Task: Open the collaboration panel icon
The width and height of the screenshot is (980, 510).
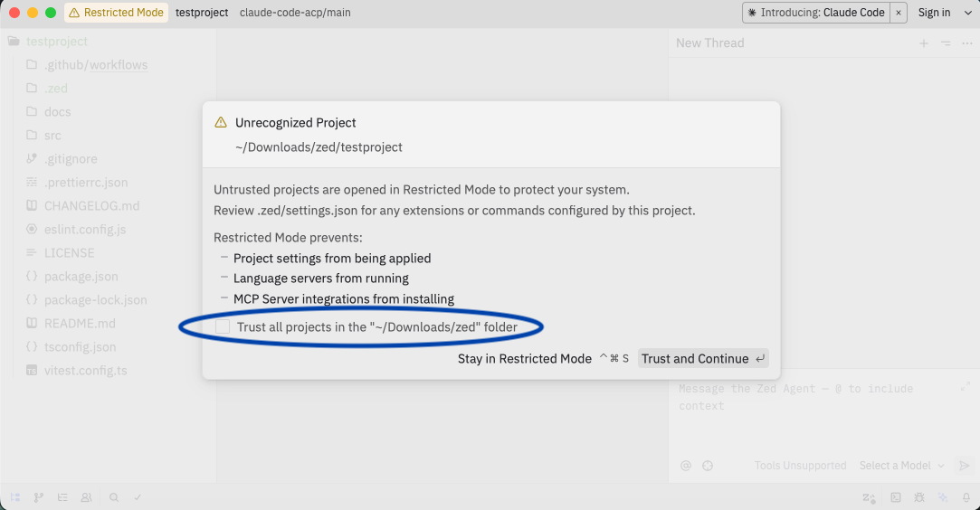Action: [x=86, y=497]
